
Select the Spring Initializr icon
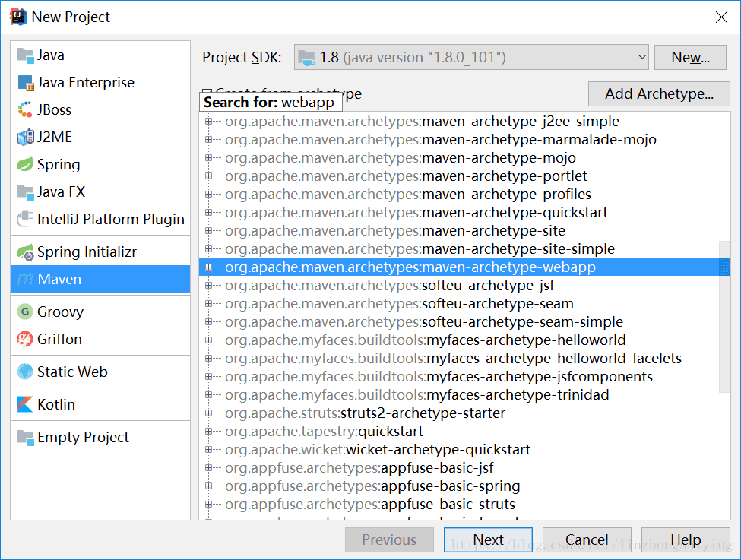pyautogui.click(x=25, y=252)
